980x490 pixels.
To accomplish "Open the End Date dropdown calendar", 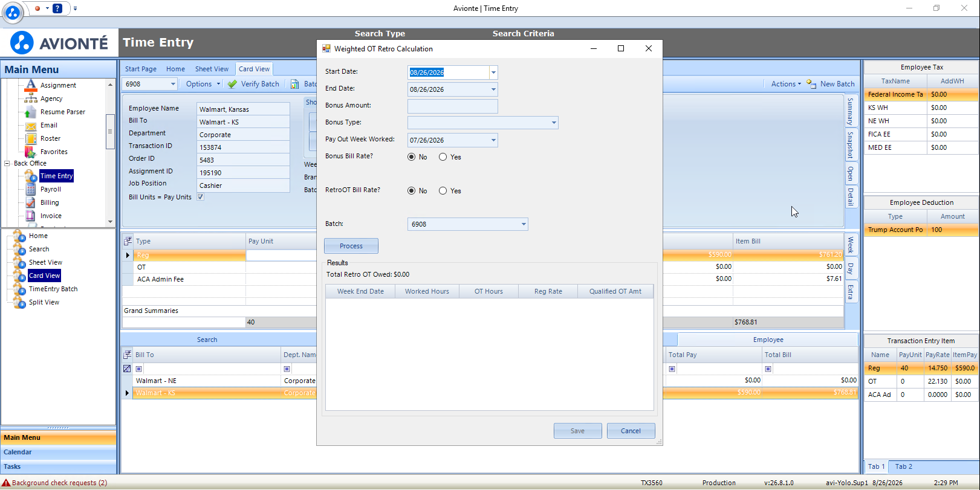I will pos(493,89).
